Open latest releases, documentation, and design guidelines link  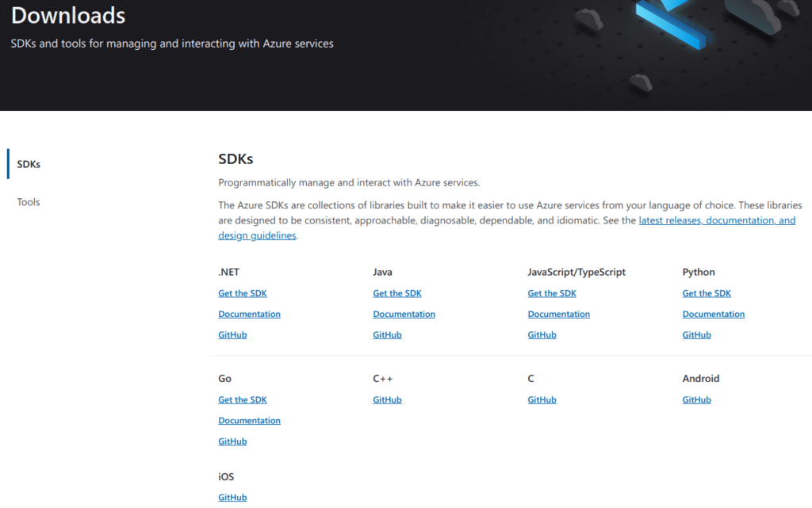(717, 220)
